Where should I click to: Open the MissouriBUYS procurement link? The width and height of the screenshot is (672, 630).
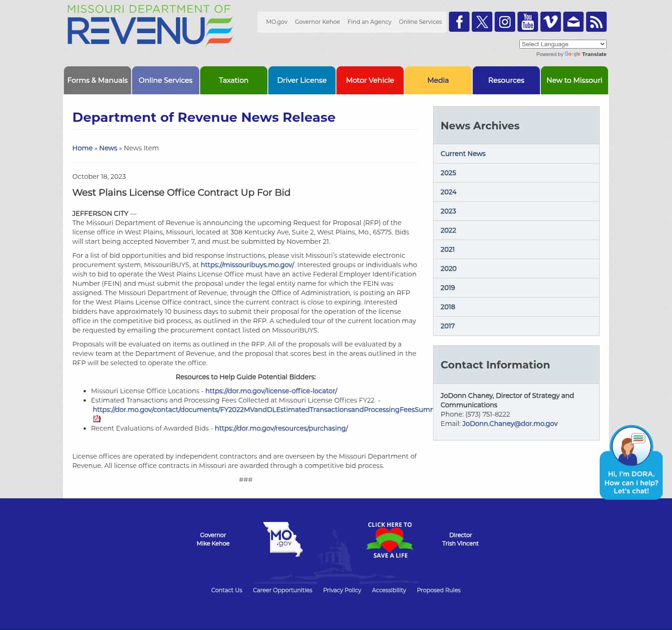coord(247,264)
